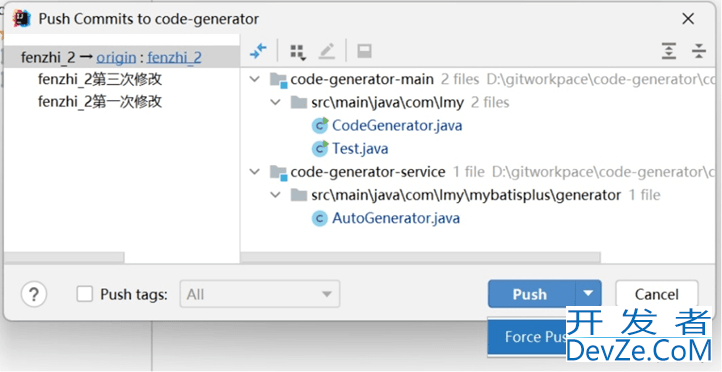Screen dimensions: 722x372
Task: Click the commits panel horizontal scrollbar
Action: pyautogui.click(x=64, y=257)
